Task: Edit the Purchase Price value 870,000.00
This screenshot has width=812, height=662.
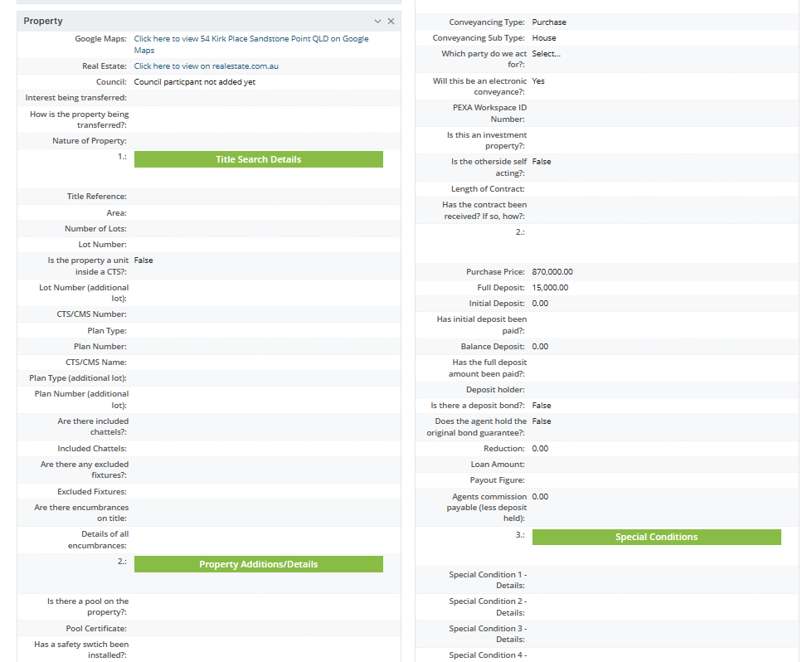Action: (x=552, y=272)
